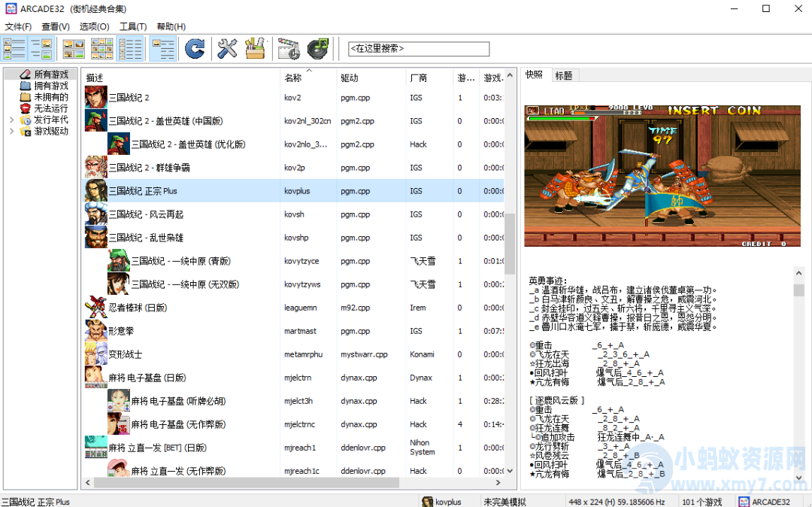
Task: Click icon for 三国战纪 2 - 盖世英雄 (优化版)
Action: point(119,144)
